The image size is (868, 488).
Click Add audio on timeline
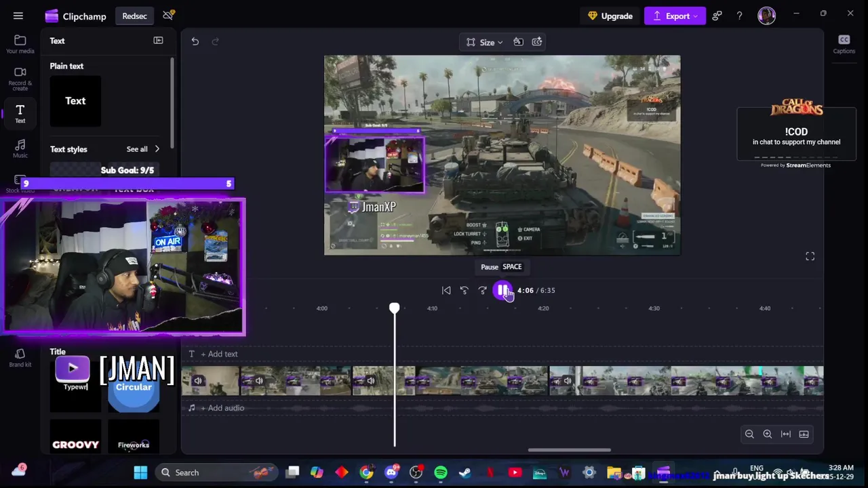click(222, 408)
